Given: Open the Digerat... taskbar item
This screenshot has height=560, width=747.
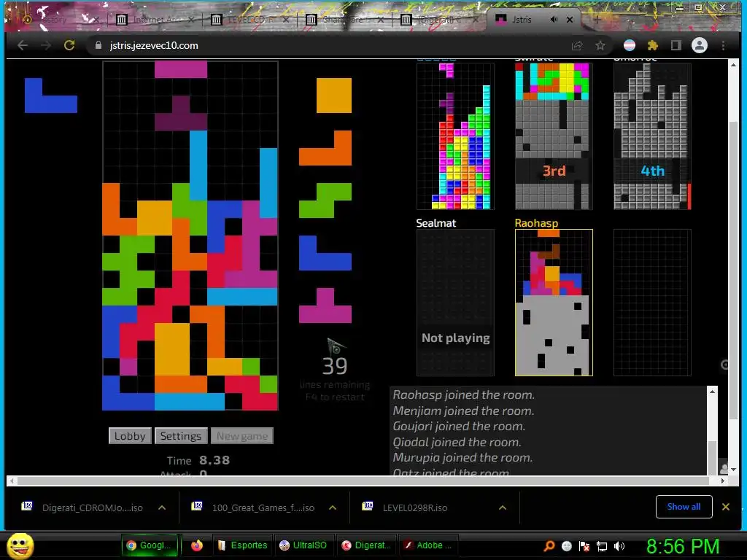Looking at the screenshot, I should [x=367, y=545].
